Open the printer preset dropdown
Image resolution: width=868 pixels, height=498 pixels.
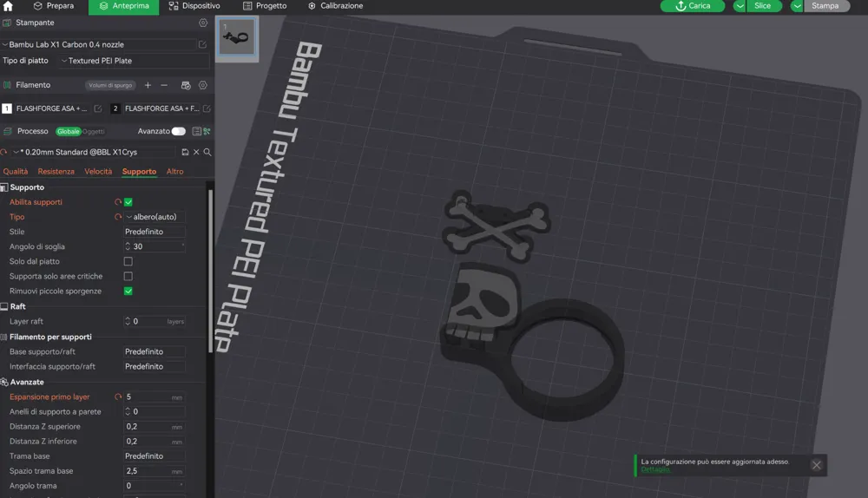99,44
